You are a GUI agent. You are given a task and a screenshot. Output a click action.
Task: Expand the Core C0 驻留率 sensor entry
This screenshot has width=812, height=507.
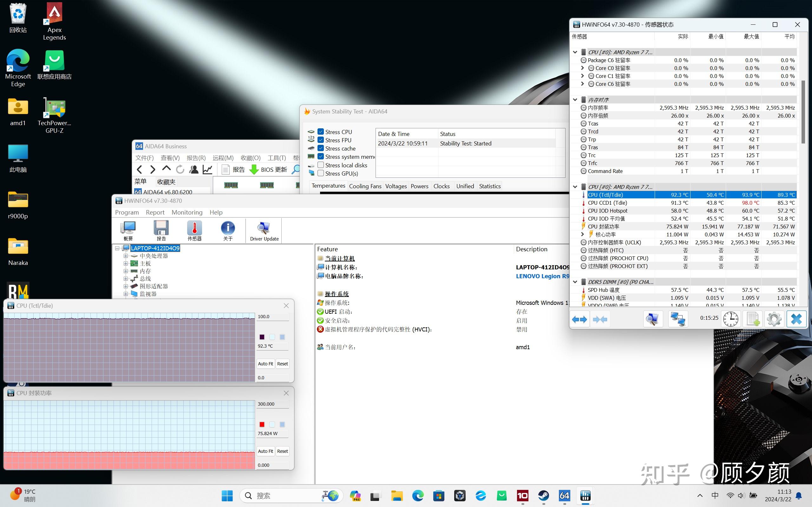point(582,68)
